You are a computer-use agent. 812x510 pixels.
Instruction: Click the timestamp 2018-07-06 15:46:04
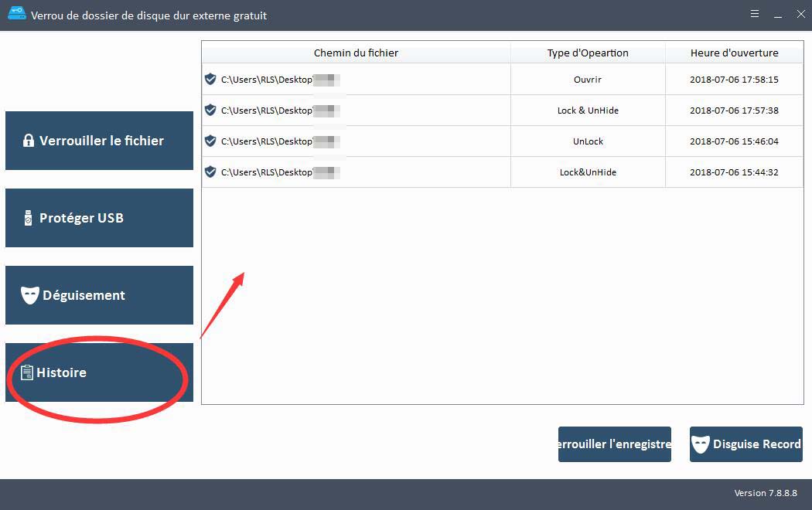(735, 141)
